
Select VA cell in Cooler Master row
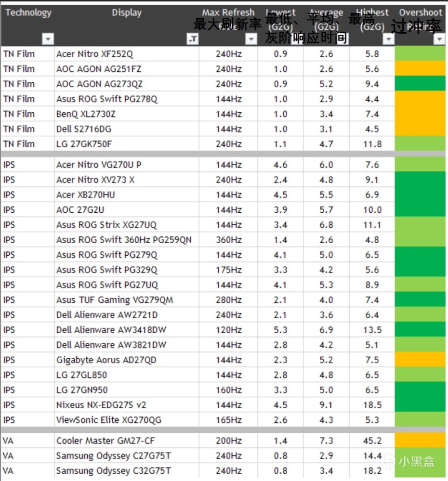tap(27, 441)
